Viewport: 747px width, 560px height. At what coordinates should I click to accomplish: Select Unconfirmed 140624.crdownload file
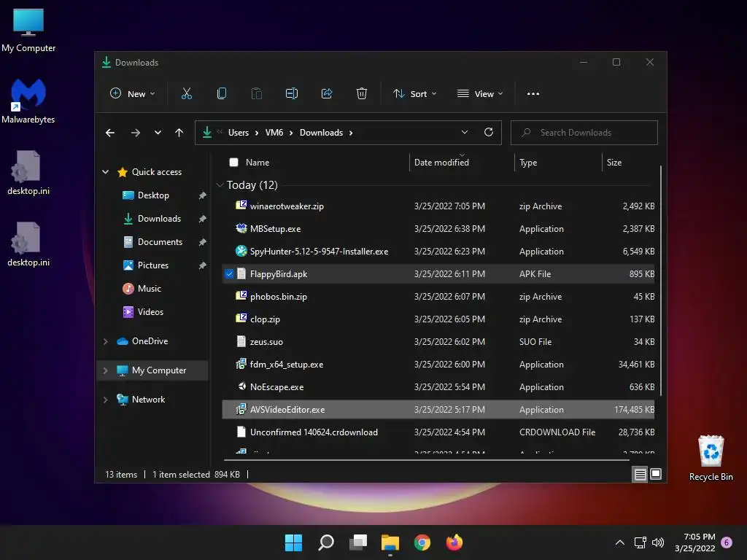[x=438, y=432]
